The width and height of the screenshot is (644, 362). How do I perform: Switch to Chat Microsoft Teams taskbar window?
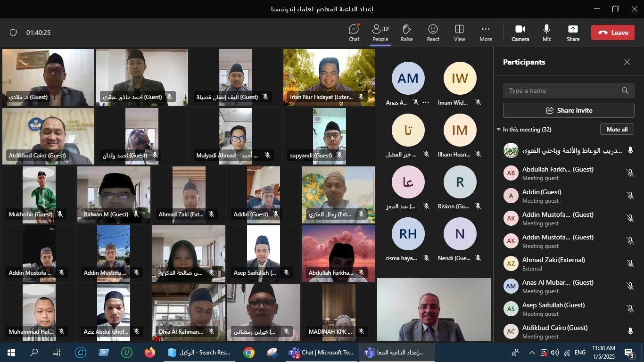322,353
